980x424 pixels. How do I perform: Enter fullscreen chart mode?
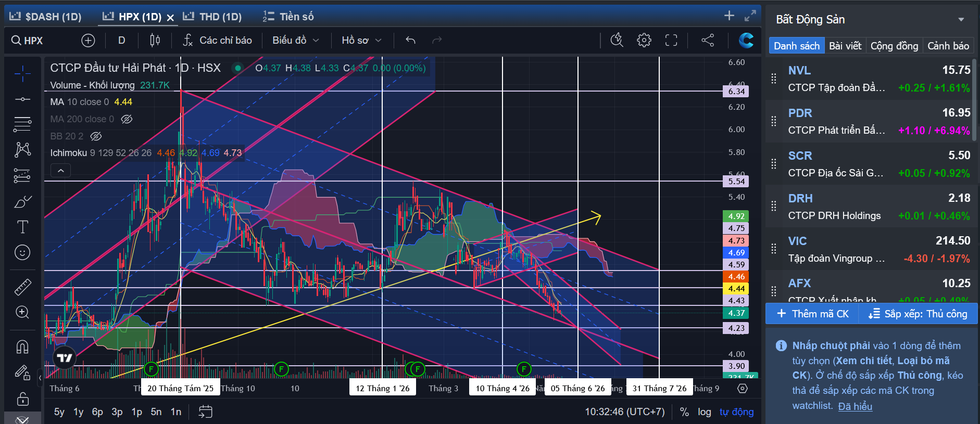(x=671, y=40)
